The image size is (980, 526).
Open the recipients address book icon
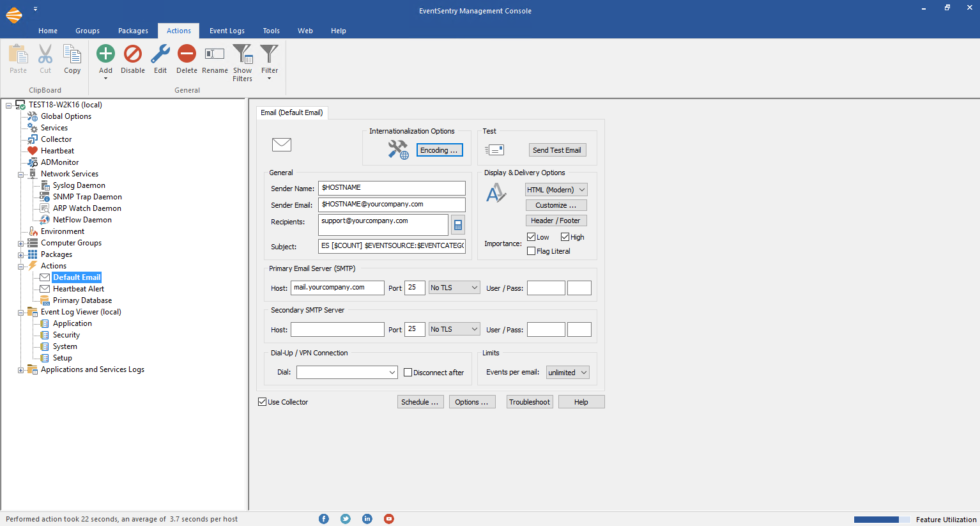[458, 225]
